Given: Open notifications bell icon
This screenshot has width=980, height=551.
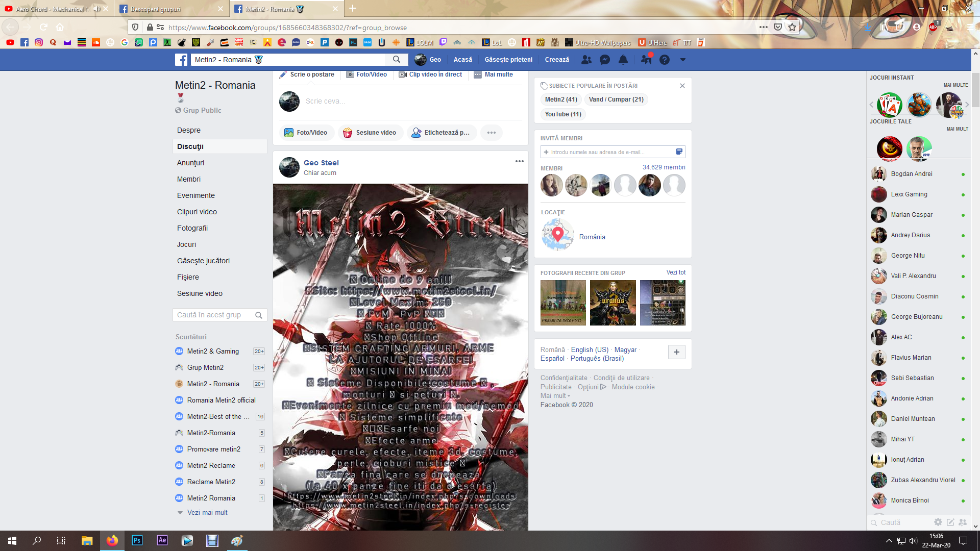Looking at the screenshot, I should [623, 60].
